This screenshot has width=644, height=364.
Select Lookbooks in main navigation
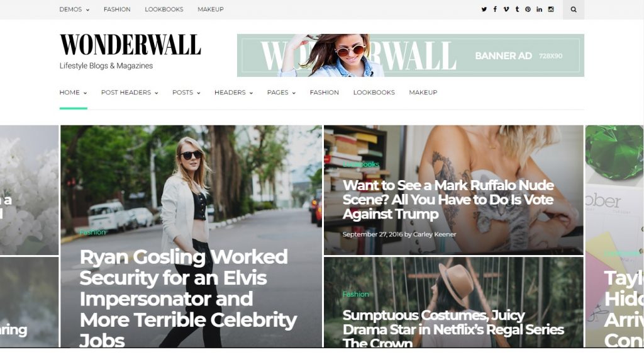pyautogui.click(x=374, y=93)
